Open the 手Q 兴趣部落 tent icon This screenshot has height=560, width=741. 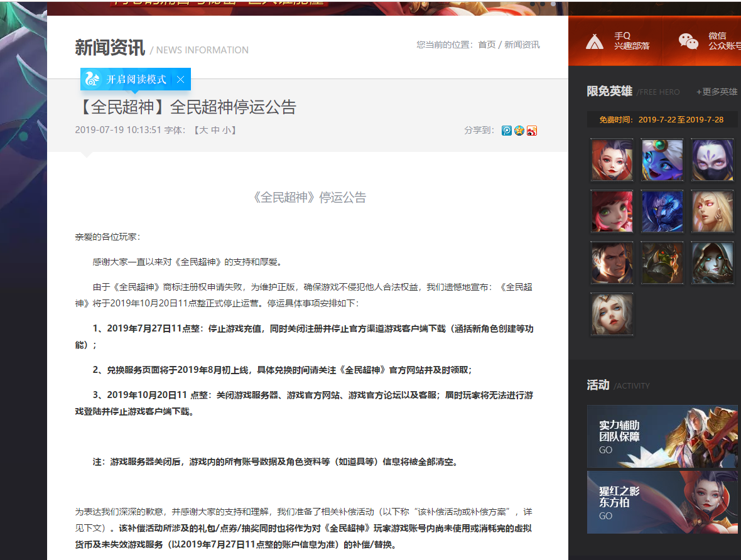595,41
